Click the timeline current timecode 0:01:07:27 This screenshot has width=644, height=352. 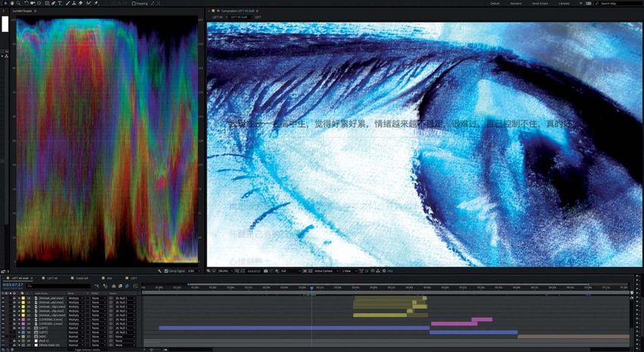tap(13, 285)
